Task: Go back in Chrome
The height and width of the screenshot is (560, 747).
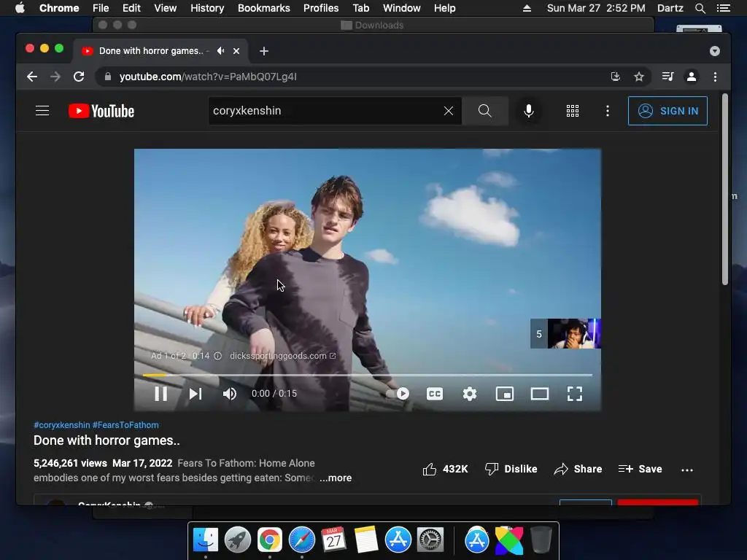Action: 32,77
